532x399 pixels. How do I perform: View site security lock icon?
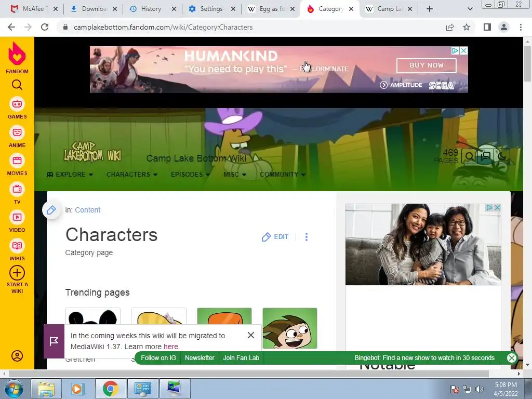[x=65, y=27]
